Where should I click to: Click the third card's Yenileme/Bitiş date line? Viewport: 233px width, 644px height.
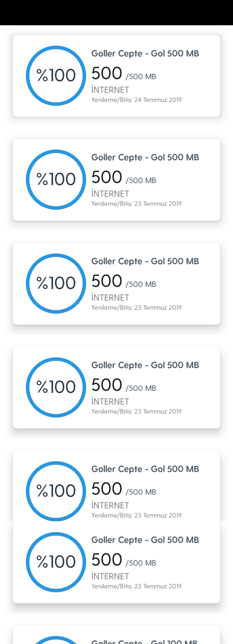point(136,307)
